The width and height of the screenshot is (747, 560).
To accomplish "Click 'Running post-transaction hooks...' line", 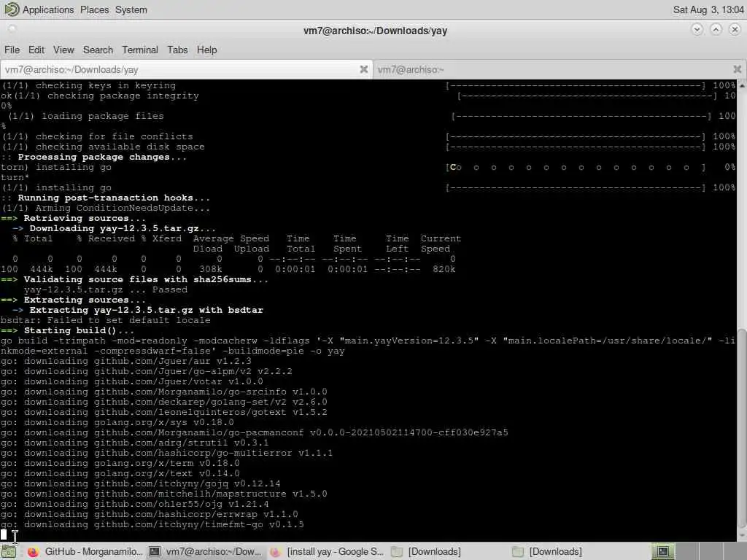I will (105, 198).
